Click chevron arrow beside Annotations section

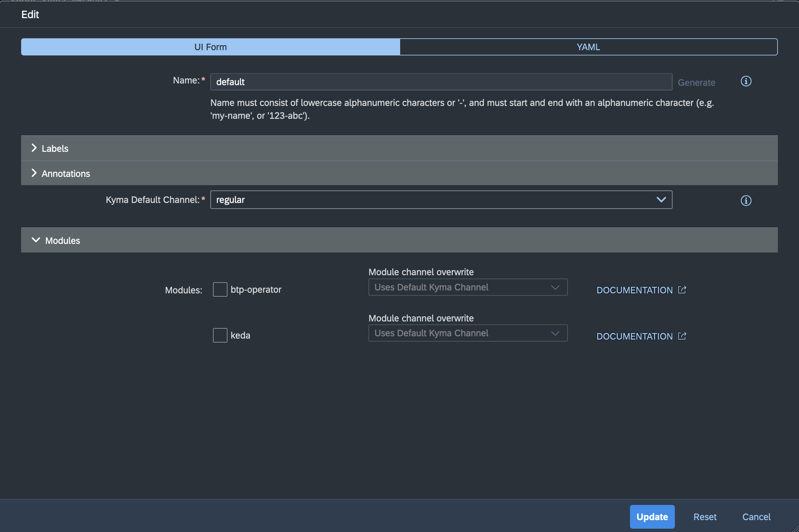34,173
